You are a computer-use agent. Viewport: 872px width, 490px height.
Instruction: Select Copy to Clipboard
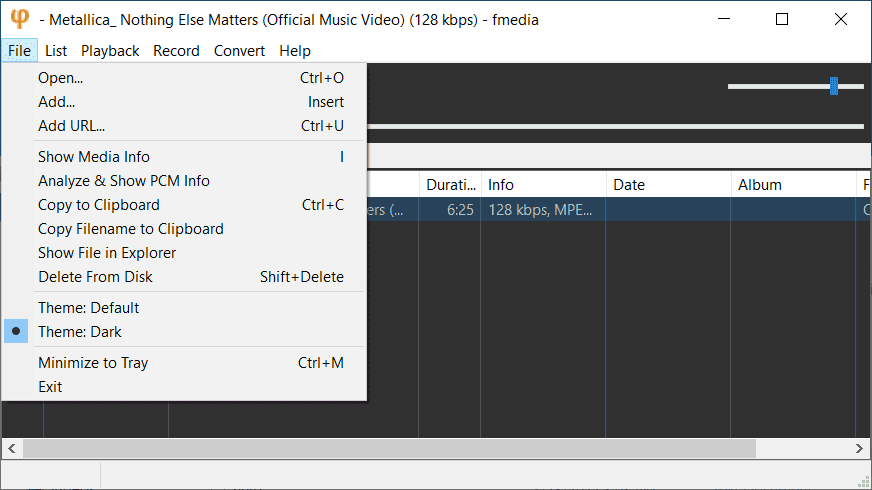[184, 205]
